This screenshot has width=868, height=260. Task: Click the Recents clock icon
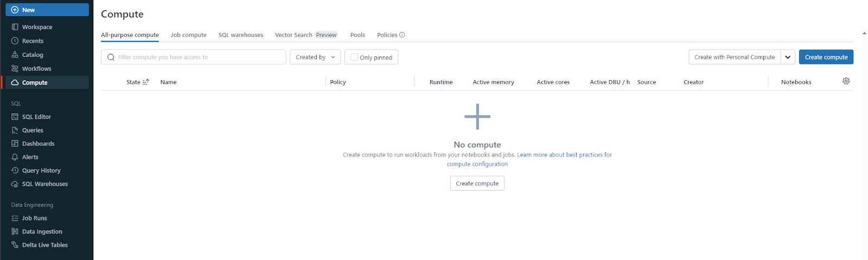[15, 41]
